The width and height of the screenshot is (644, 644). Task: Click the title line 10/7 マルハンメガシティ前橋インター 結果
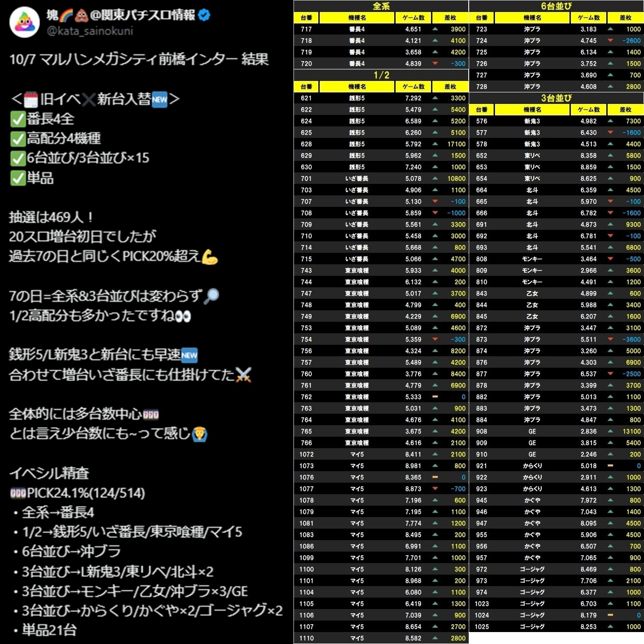pyautogui.click(x=139, y=59)
